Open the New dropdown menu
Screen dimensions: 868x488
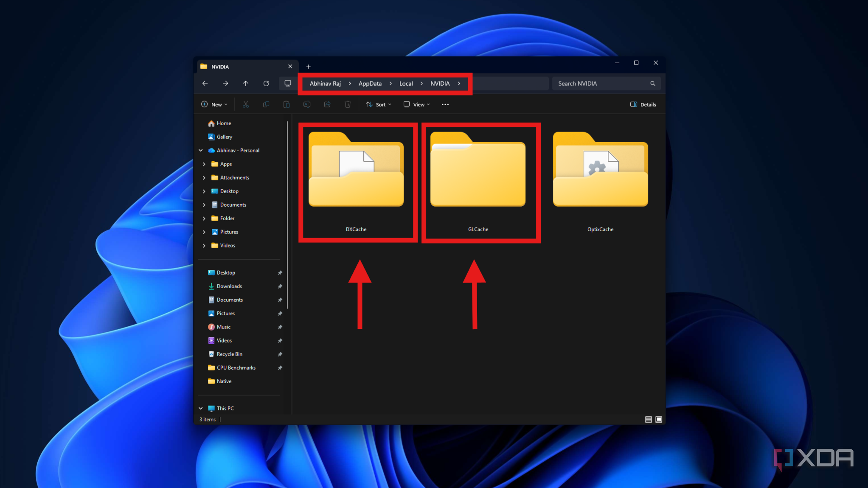click(x=214, y=104)
